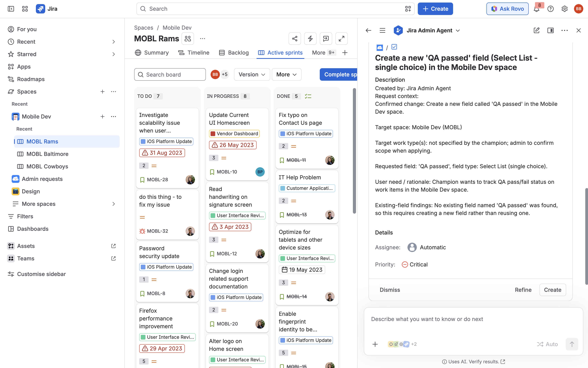The width and height of the screenshot is (588, 368).
Task: Click the share icon on the board
Action: click(x=295, y=38)
